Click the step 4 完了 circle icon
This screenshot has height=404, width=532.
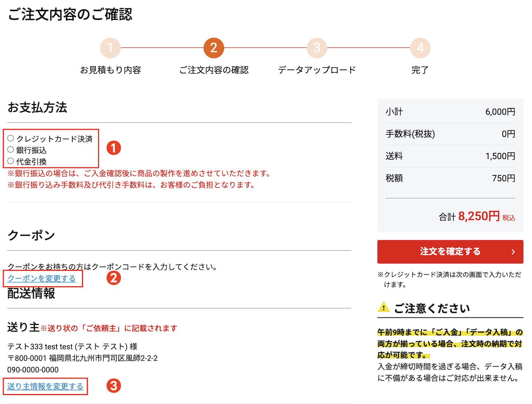click(420, 47)
